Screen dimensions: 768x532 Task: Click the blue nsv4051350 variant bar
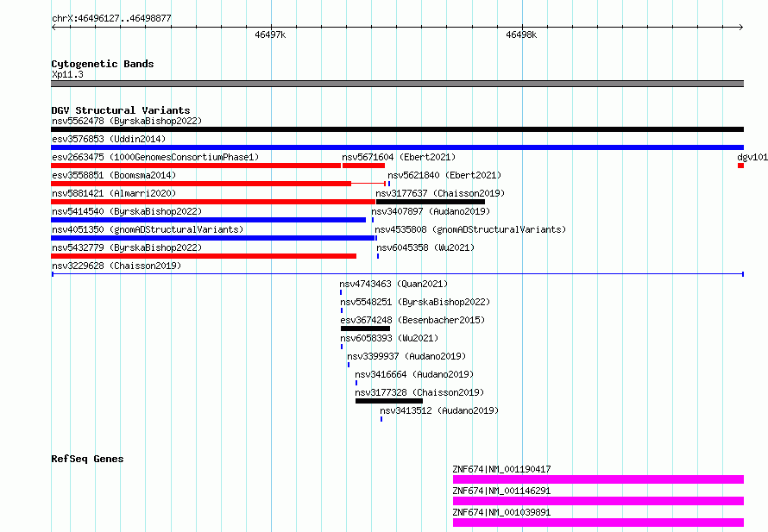pyautogui.click(x=212, y=238)
